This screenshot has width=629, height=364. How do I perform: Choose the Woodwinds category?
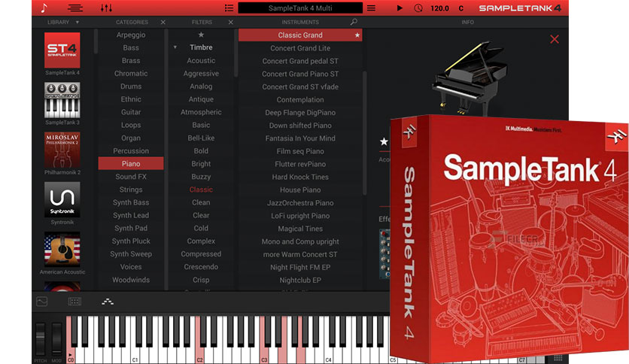pos(131,280)
